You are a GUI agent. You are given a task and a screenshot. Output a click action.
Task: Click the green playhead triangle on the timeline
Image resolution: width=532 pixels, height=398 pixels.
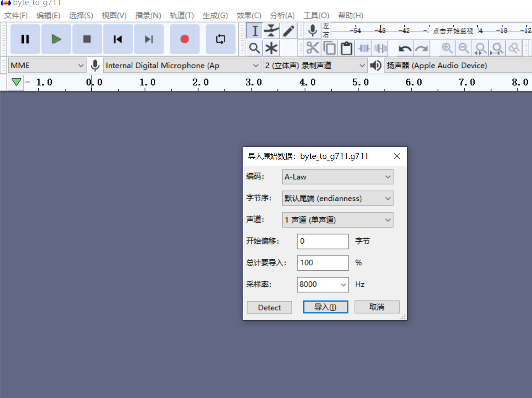[x=16, y=82]
